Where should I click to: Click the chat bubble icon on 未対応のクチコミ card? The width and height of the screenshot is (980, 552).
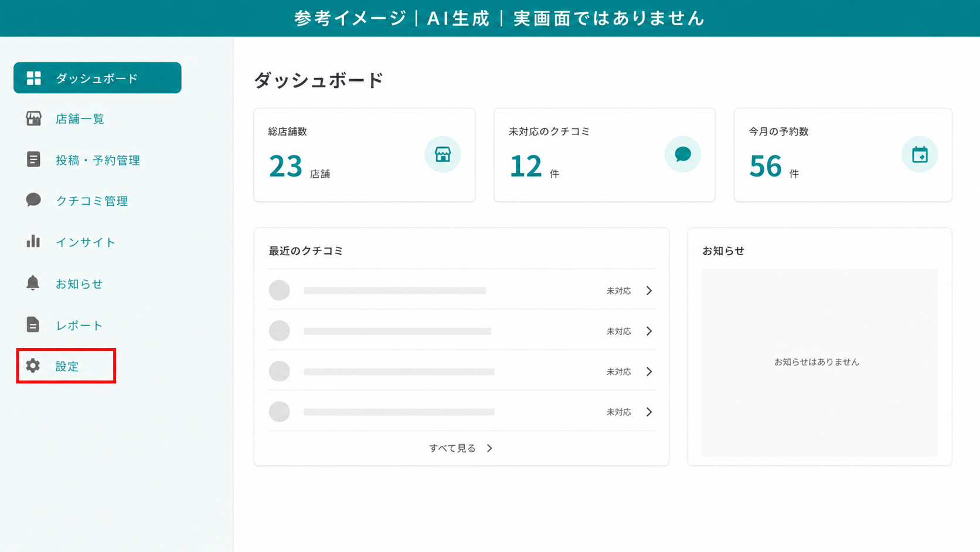tap(683, 154)
